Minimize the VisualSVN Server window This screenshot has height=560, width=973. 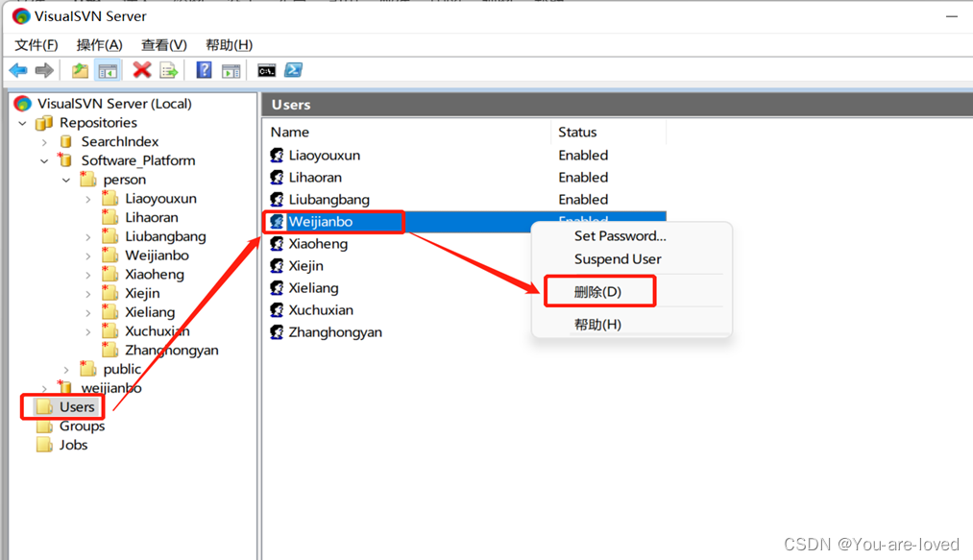coord(951,16)
